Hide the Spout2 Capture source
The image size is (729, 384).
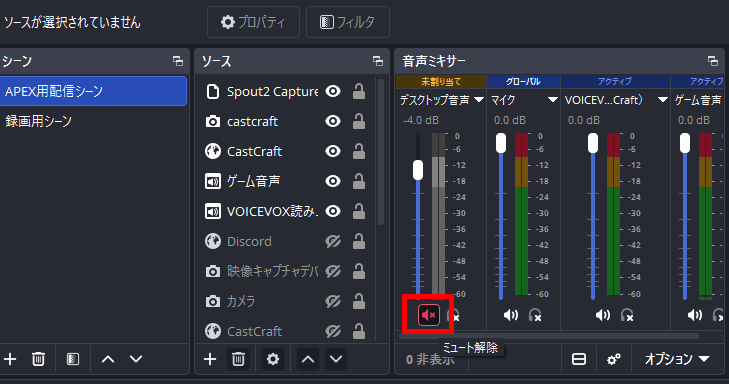333,92
